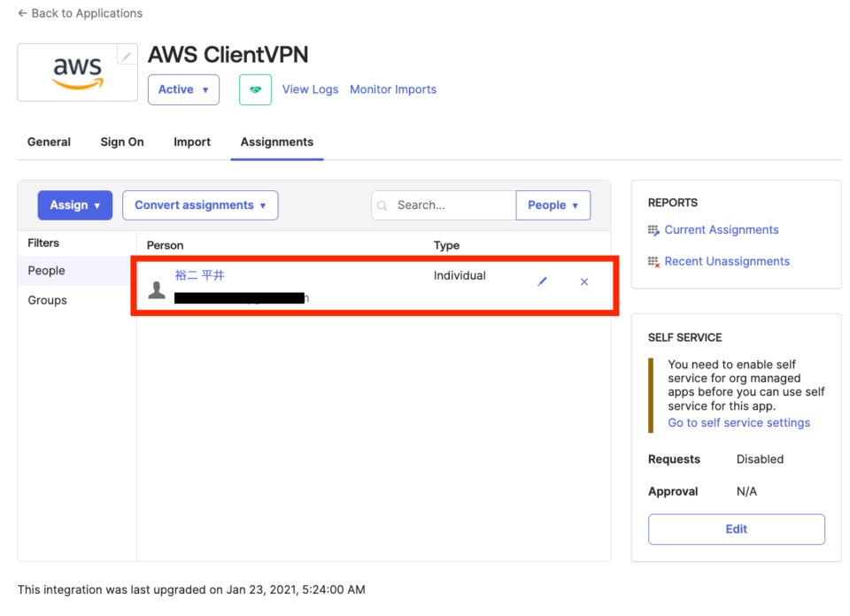Select the Groups filter

49,300
